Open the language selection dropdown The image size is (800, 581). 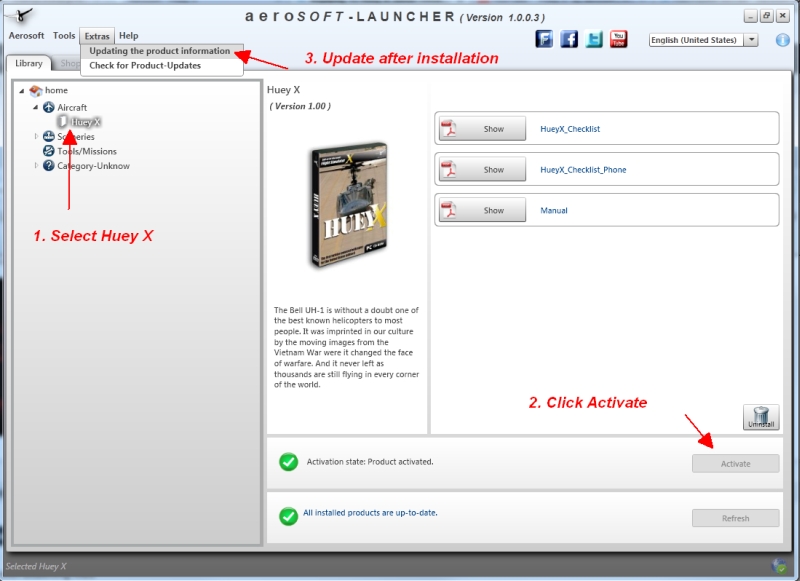point(751,40)
